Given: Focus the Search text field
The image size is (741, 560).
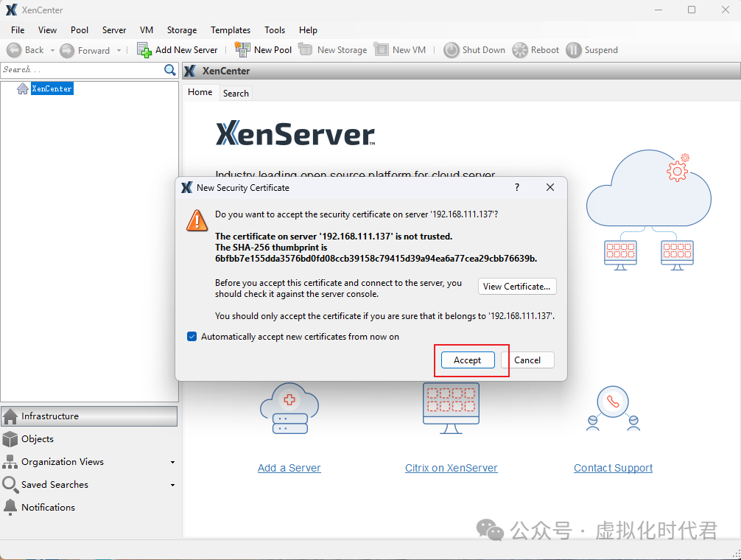Looking at the screenshot, I should tap(81, 70).
